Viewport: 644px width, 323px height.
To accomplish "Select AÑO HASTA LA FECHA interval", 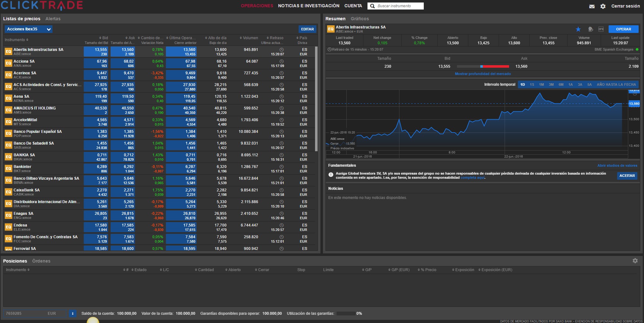I will click(616, 84).
